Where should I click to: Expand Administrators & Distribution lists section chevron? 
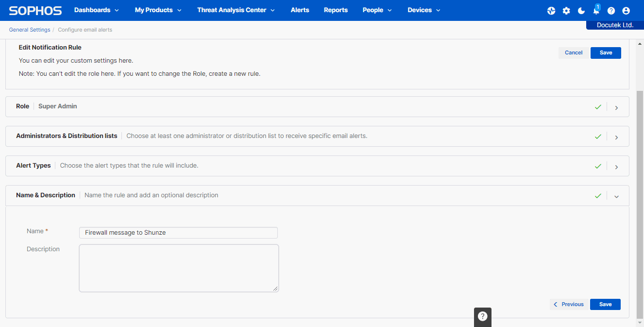[616, 138]
